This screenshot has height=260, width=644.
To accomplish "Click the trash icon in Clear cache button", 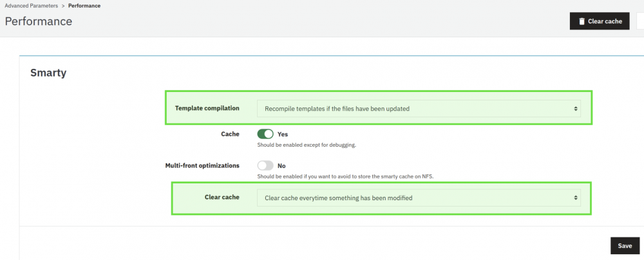I will (582, 21).
